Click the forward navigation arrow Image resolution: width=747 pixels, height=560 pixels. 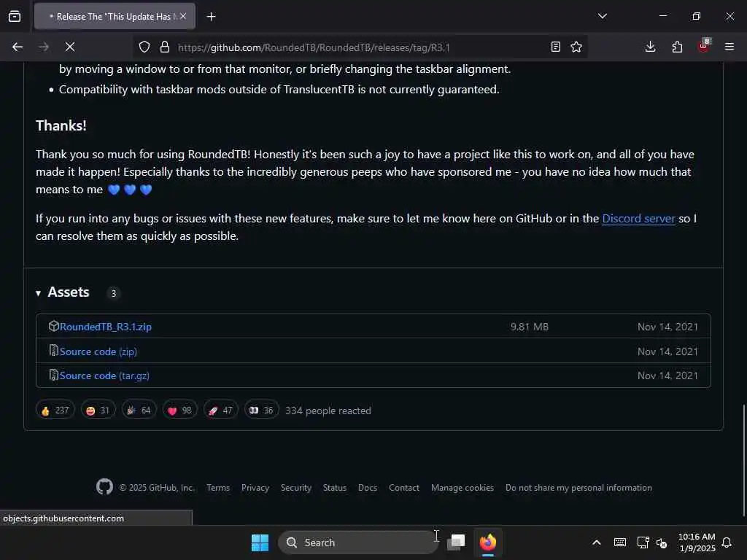(x=44, y=47)
